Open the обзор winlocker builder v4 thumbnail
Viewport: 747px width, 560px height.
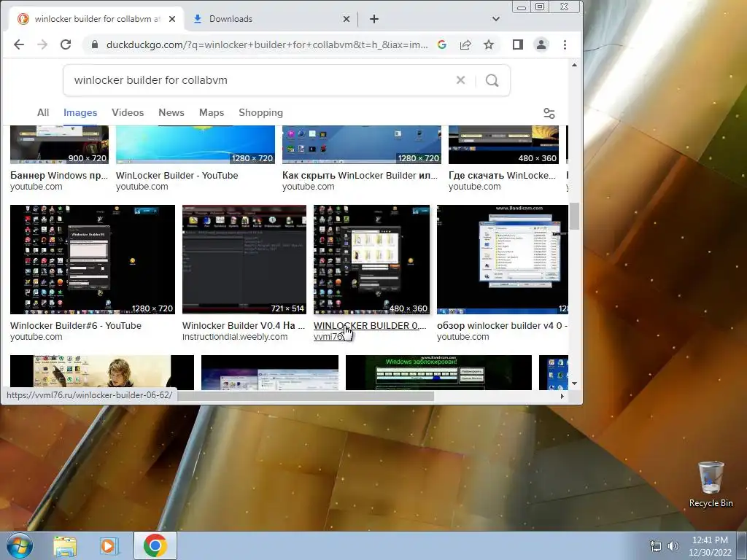tap(502, 260)
